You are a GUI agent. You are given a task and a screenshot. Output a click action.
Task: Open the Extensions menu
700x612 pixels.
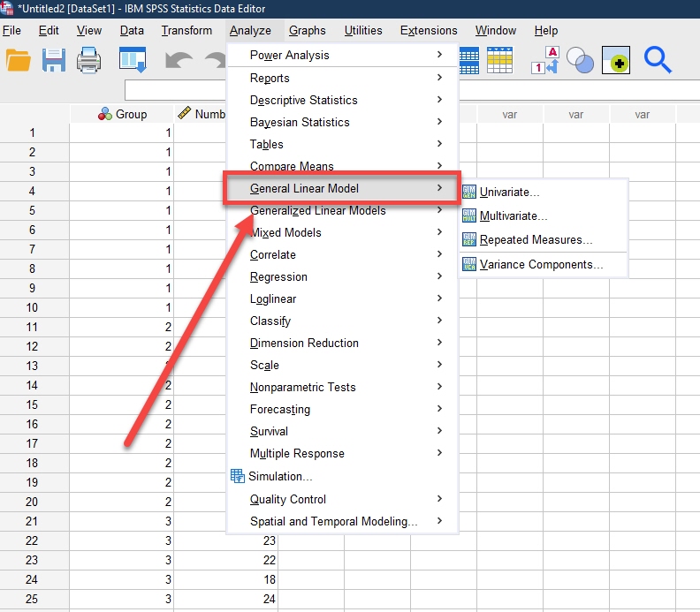(429, 30)
